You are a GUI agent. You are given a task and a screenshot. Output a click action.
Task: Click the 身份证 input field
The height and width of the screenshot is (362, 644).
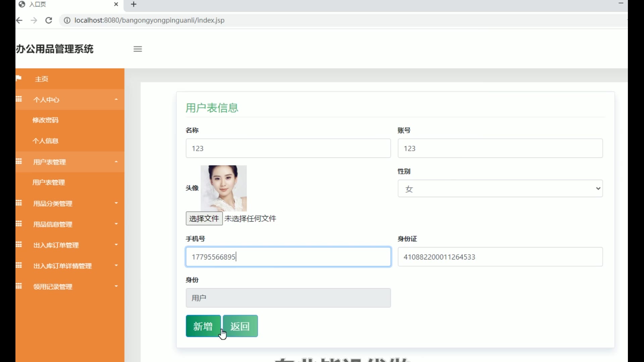(500, 257)
